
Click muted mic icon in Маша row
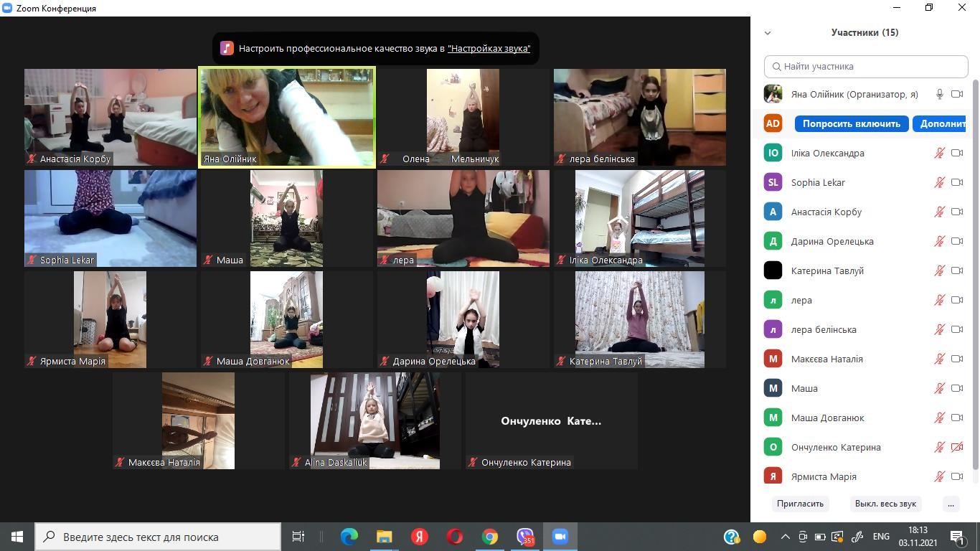[939, 388]
